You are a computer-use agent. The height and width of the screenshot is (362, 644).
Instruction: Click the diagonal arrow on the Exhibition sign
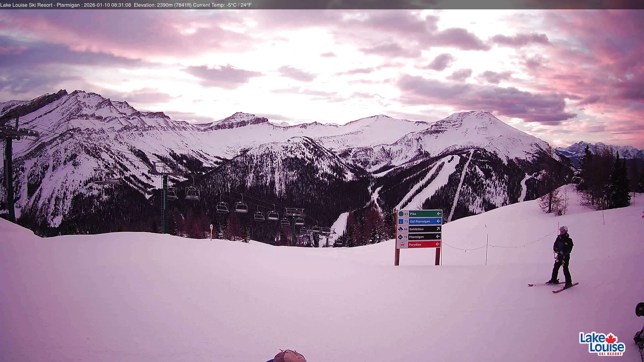438,229
